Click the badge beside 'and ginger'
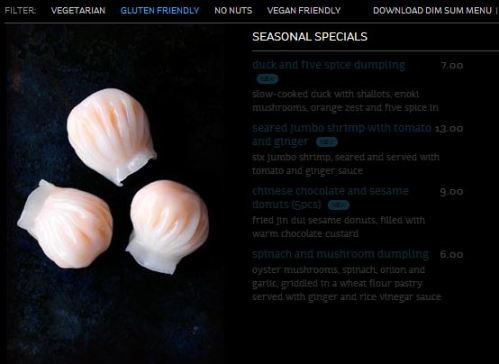The height and width of the screenshot is (364, 499). point(327,142)
